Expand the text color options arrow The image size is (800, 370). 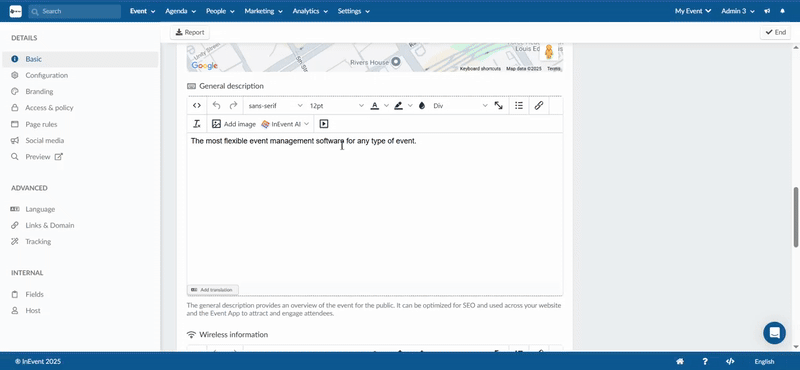tap(386, 106)
